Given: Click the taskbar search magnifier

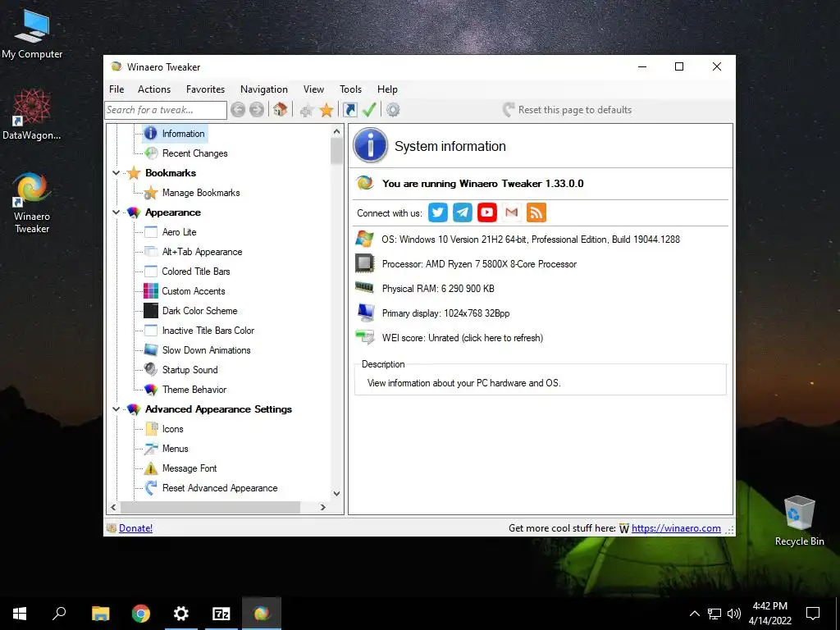Looking at the screenshot, I should pyautogui.click(x=59, y=614).
